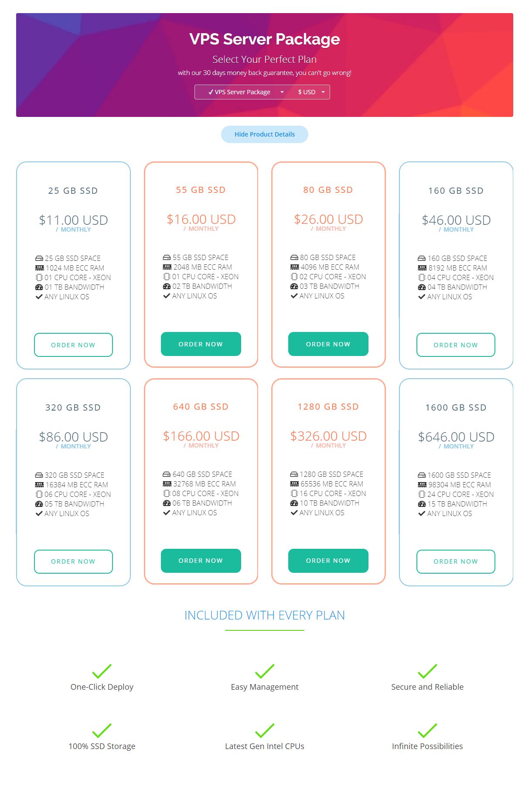Click the CPU icon beside 24 CPU CORE - XEON
The height and width of the screenshot is (787, 532).
pyautogui.click(x=422, y=494)
